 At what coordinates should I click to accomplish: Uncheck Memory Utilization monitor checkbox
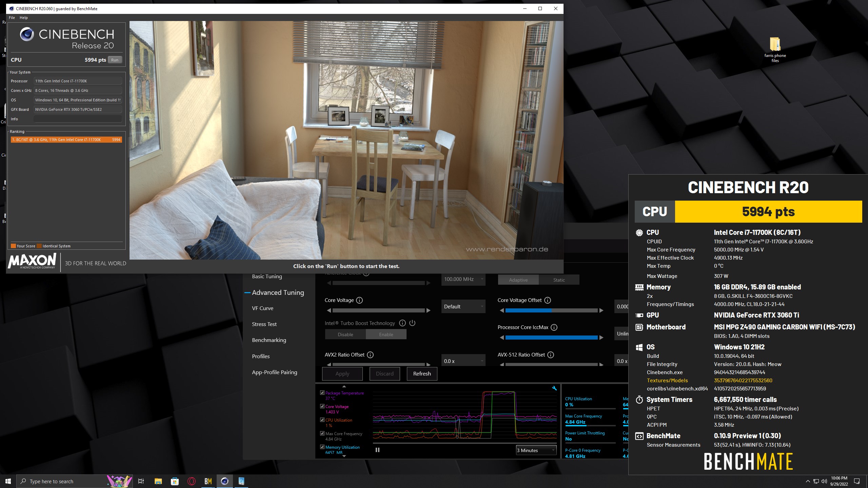coord(322,447)
